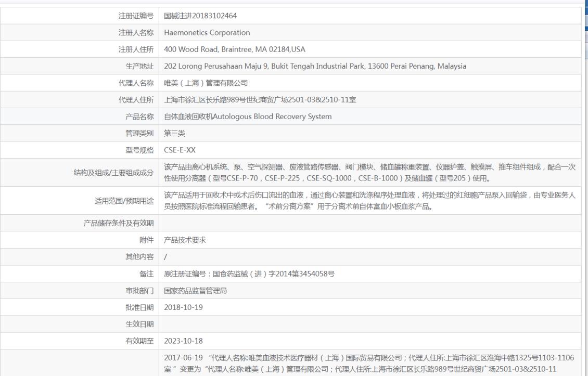Select the 审批部门 label
The width and height of the screenshot is (588, 376).
[x=139, y=291]
